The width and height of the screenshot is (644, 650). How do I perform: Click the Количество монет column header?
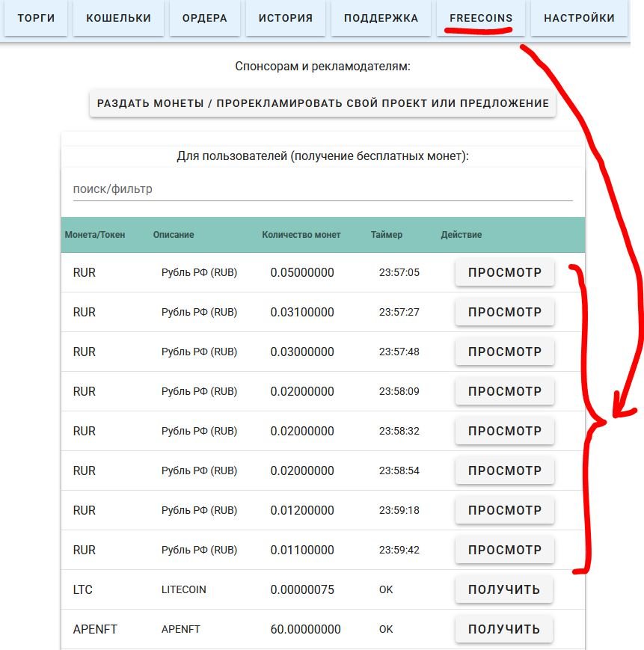pos(301,235)
